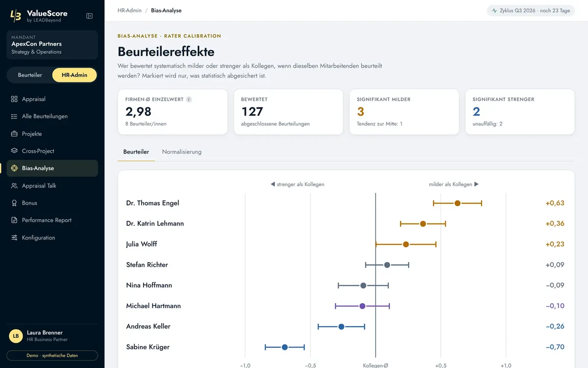588x368 pixels.
Task: Click the Firmen-Ø Einzelwert 2,98 card
Action: (x=172, y=112)
